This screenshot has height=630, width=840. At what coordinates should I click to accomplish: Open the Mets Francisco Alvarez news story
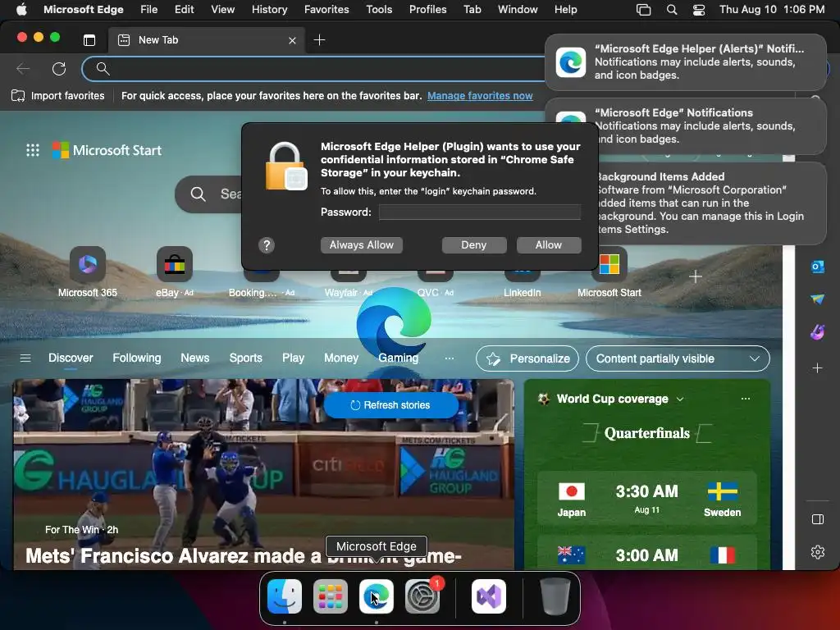(x=244, y=556)
